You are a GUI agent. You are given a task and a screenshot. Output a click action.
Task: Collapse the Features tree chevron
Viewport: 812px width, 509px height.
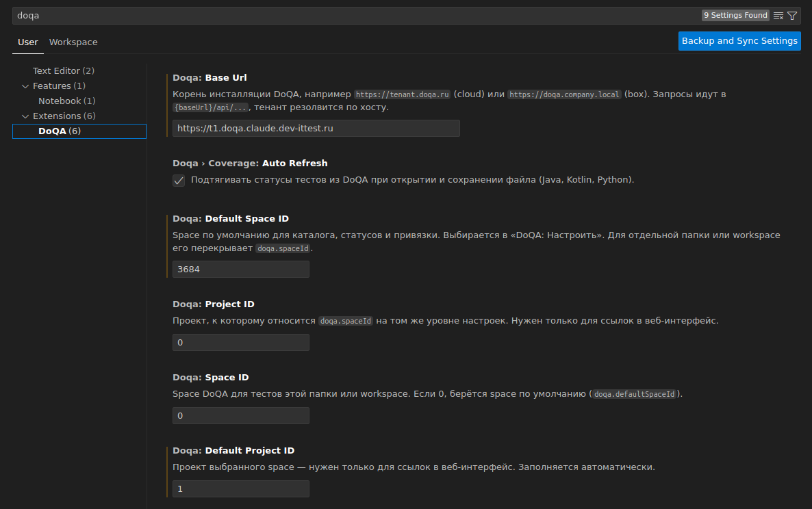coord(25,86)
